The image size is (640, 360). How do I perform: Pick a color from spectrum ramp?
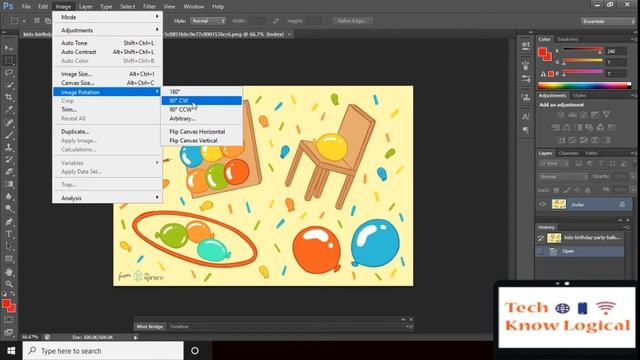584,85
